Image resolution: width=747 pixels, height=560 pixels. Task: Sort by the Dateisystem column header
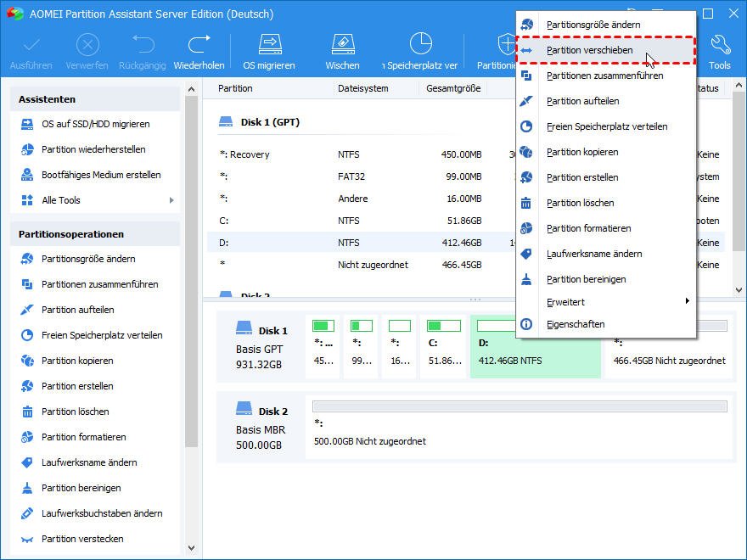[x=363, y=88]
